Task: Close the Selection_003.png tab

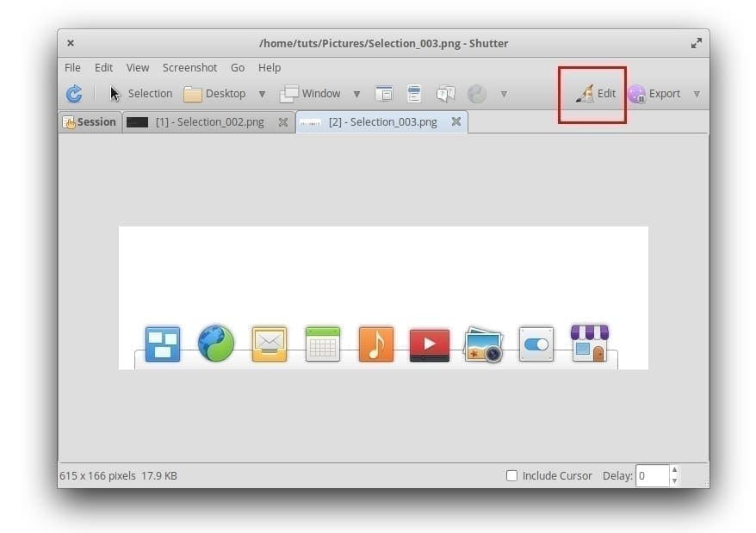Action: 456,122
